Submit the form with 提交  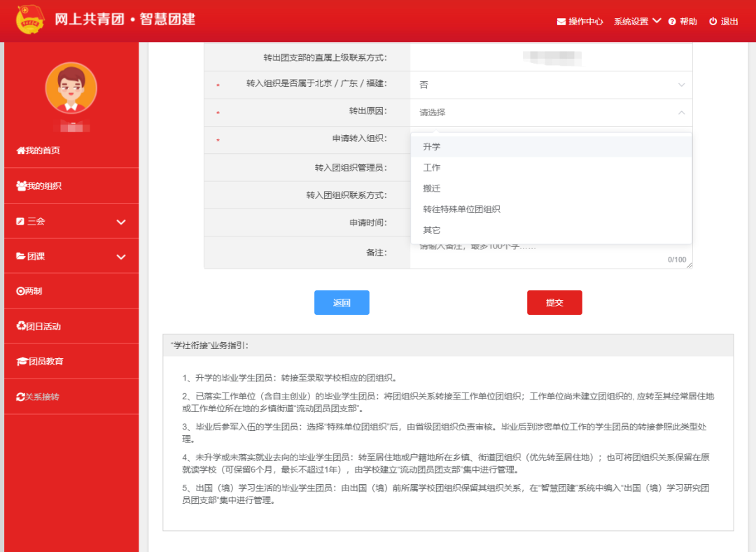coord(554,302)
